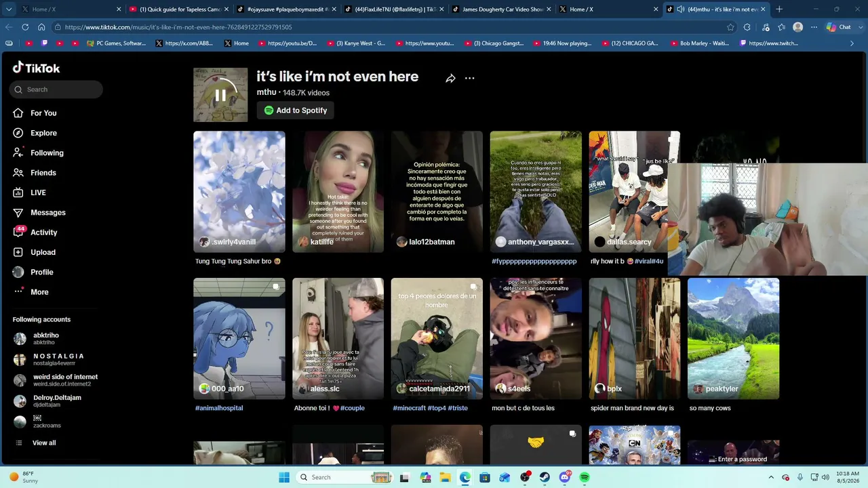Open the .swirly4vanill video thumbnail
Image resolution: width=868 pixels, height=488 pixels.
[239, 192]
